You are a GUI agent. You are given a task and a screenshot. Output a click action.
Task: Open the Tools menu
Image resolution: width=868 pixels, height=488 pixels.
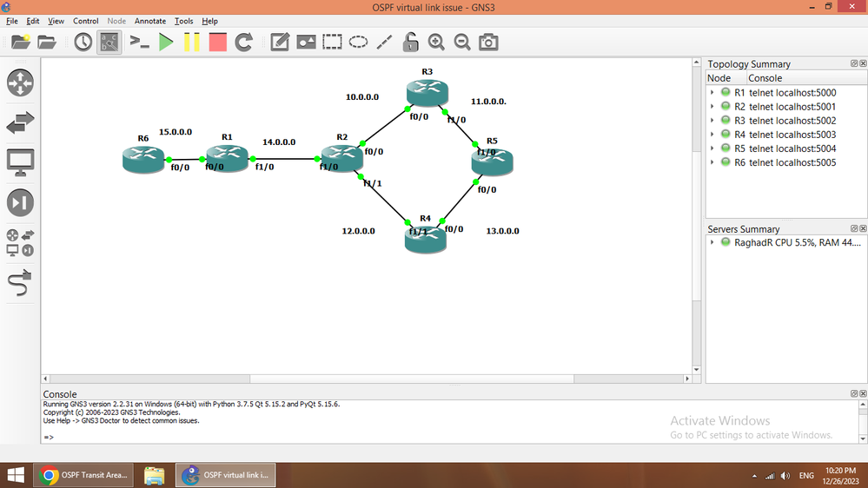[184, 21]
